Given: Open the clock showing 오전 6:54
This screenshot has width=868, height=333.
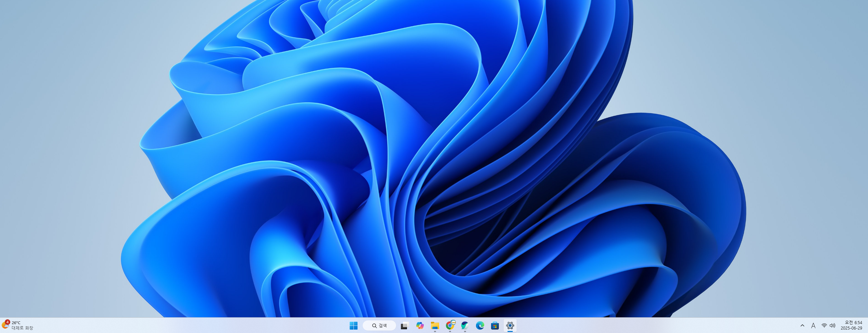Looking at the screenshot, I should pos(851,325).
